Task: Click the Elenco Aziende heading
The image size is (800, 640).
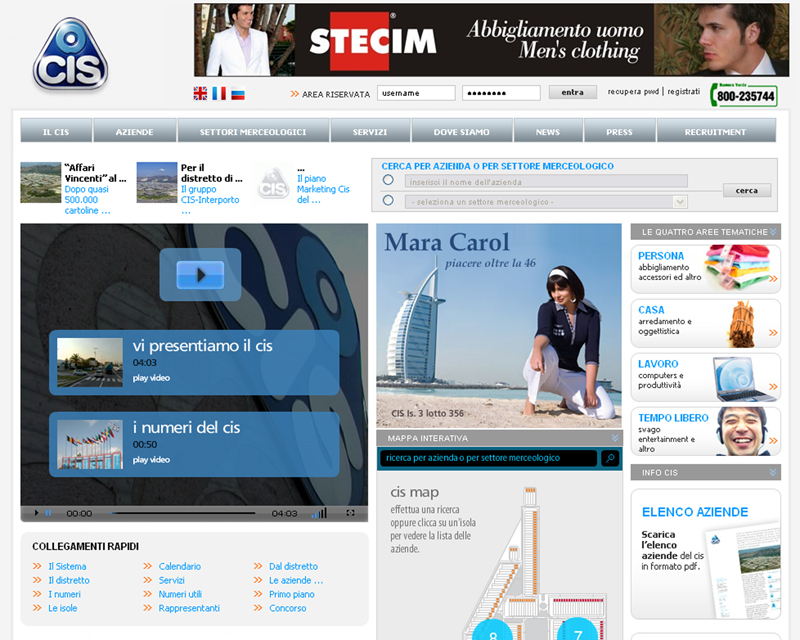Action: click(695, 512)
